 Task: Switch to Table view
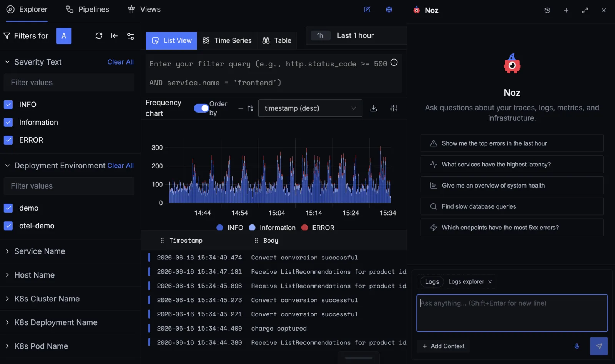[277, 41]
